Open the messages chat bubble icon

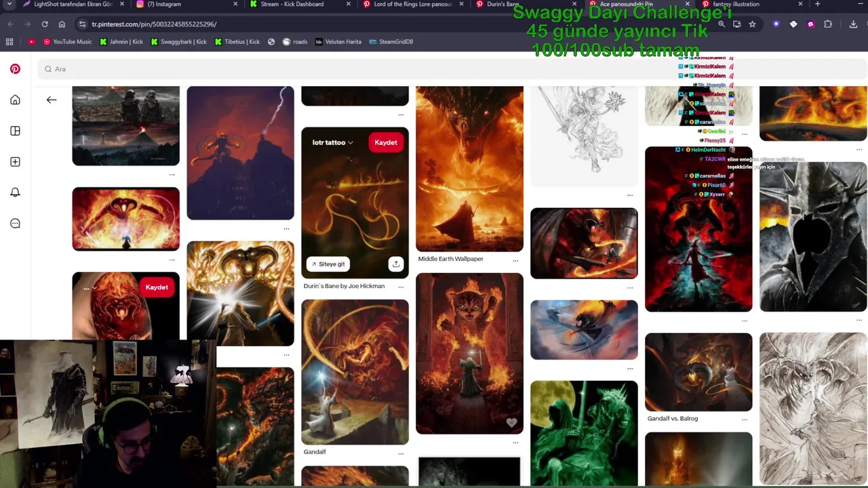[x=15, y=224]
